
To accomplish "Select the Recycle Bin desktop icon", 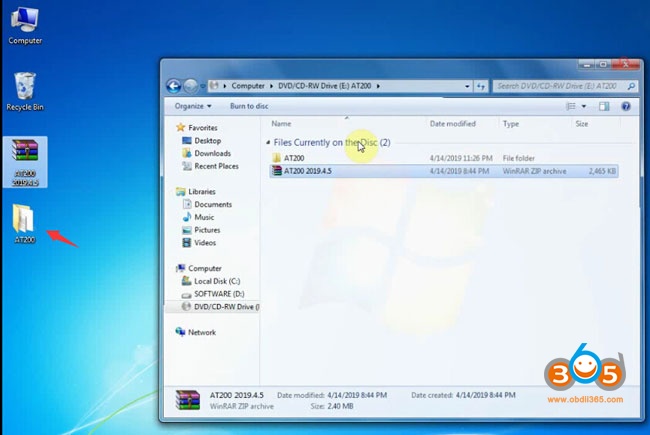I will pos(24,88).
